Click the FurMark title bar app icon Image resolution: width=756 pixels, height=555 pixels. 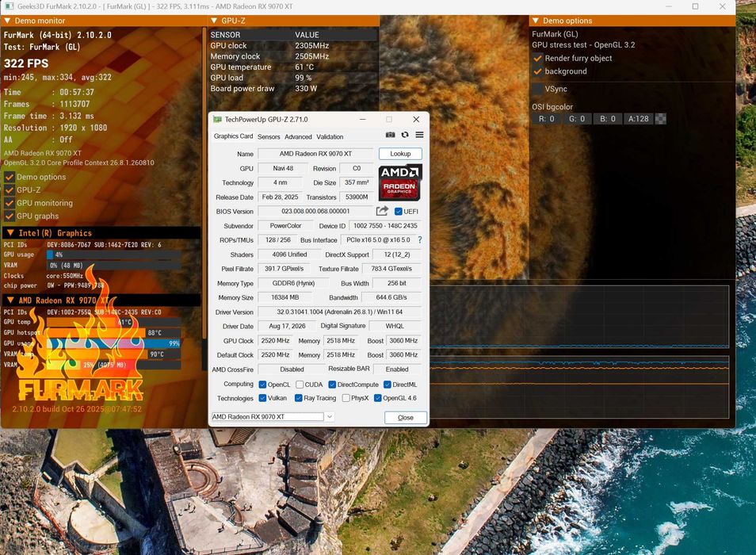point(10,6)
